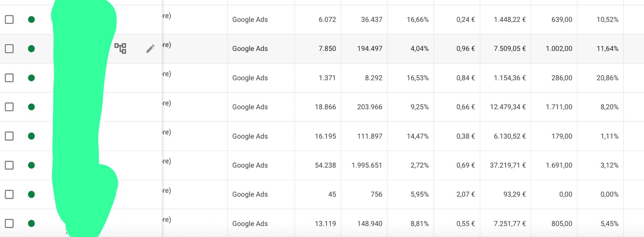Check the box for the 13.119 clicks row
Screen dimensions: 644x237
click(9, 223)
